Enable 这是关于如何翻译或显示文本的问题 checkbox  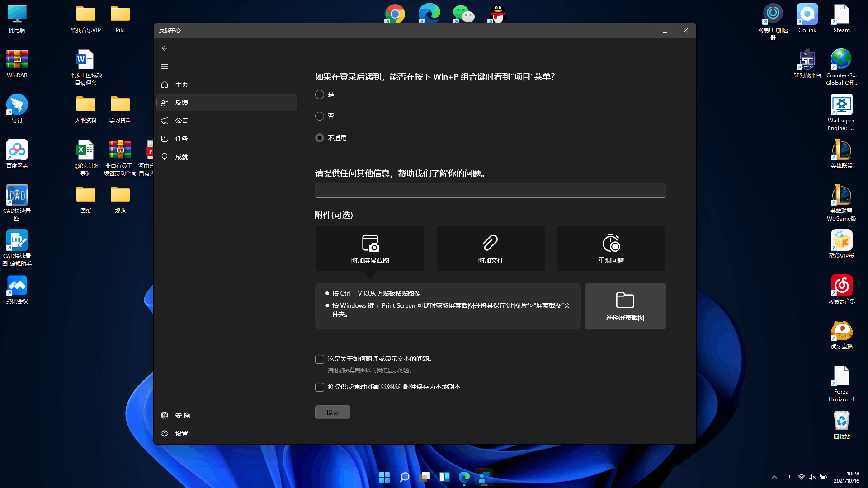320,359
